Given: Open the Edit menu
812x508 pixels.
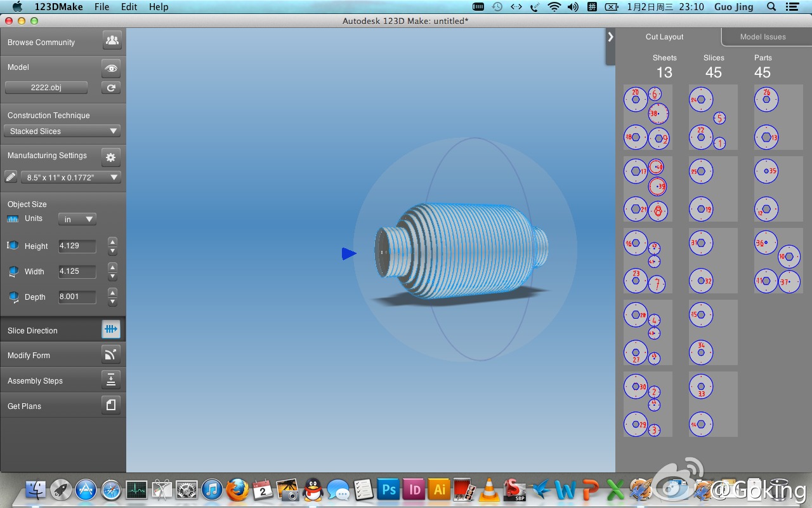Looking at the screenshot, I should pos(129,7).
